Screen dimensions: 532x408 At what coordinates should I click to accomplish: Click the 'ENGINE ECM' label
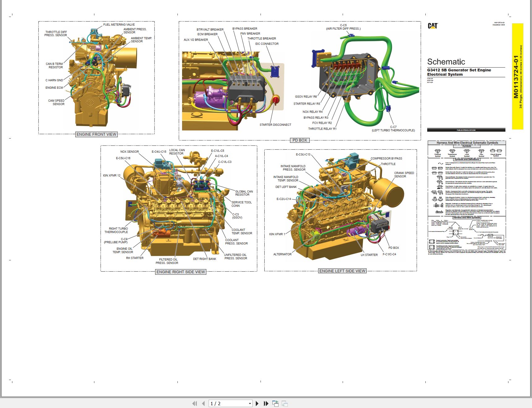tap(54, 88)
